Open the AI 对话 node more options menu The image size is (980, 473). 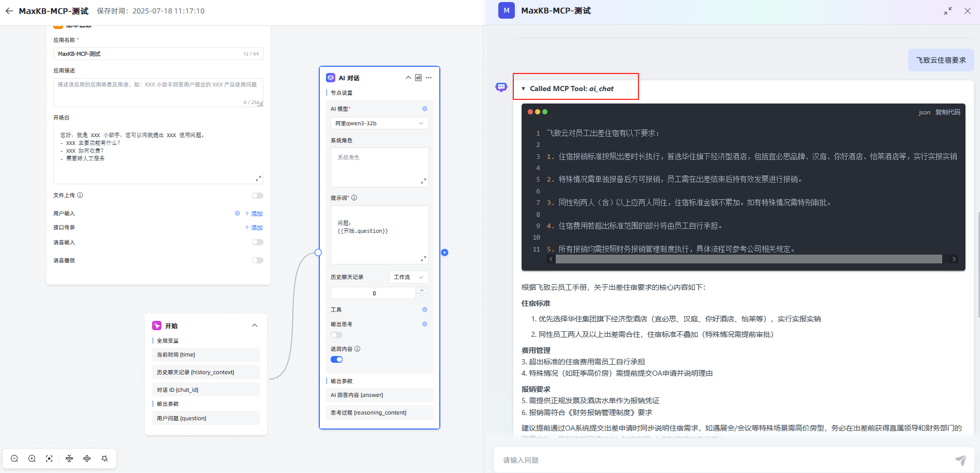click(x=428, y=77)
